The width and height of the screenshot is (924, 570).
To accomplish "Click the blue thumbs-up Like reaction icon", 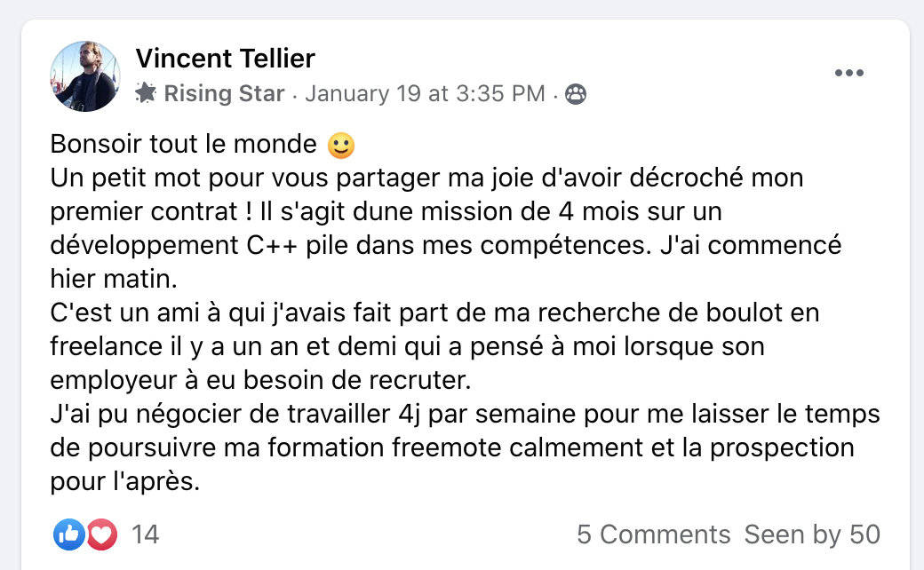I will click(x=68, y=534).
